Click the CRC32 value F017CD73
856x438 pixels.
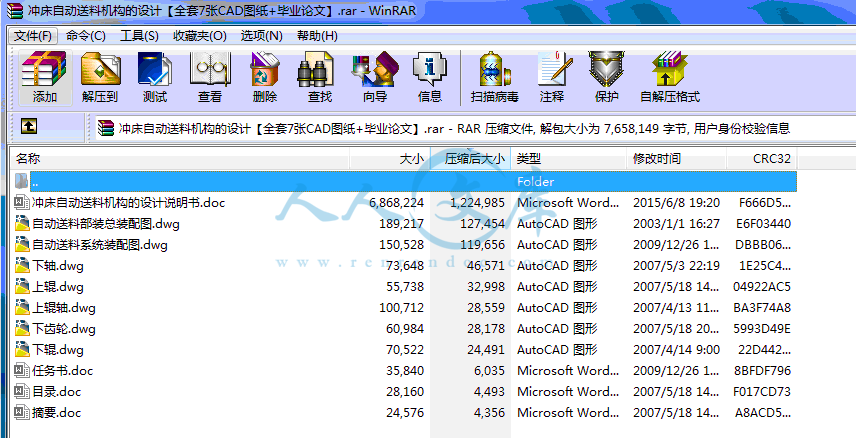pos(763,392)
